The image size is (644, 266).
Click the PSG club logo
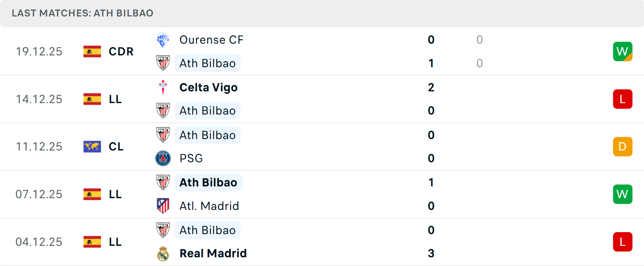click(x=163, y=158)
